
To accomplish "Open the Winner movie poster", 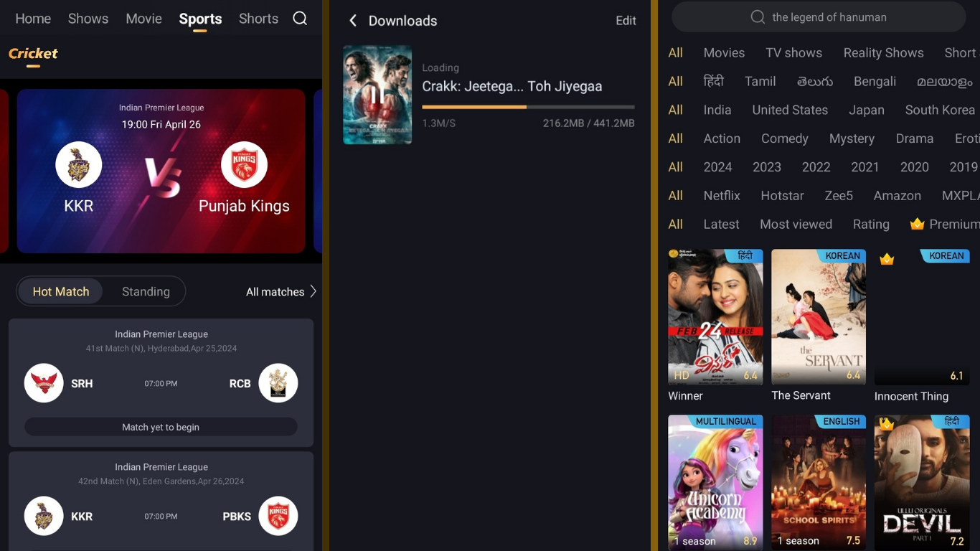I will pos(715,316).
